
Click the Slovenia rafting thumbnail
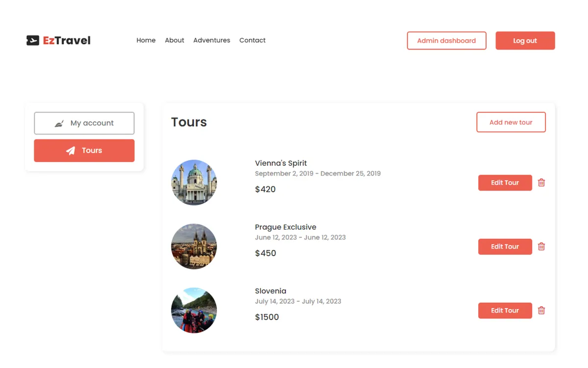pyautogui.click(x=194, y=310)
